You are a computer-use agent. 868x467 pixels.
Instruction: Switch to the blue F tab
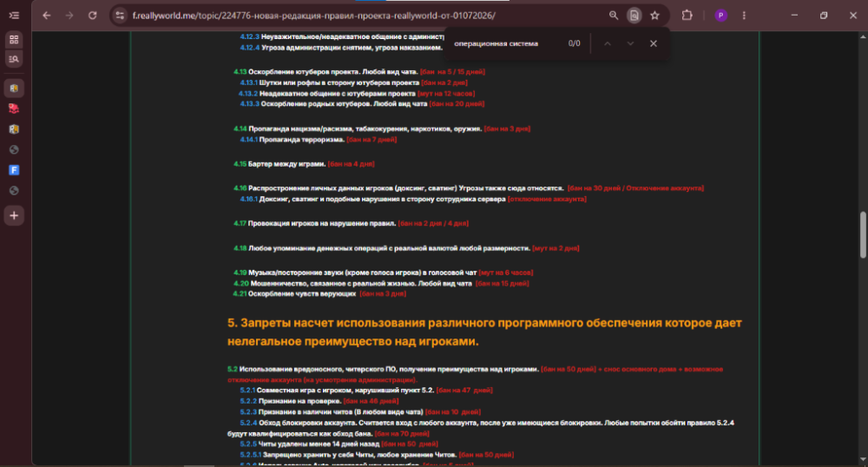pyautogui.click(x=14, y=170)
